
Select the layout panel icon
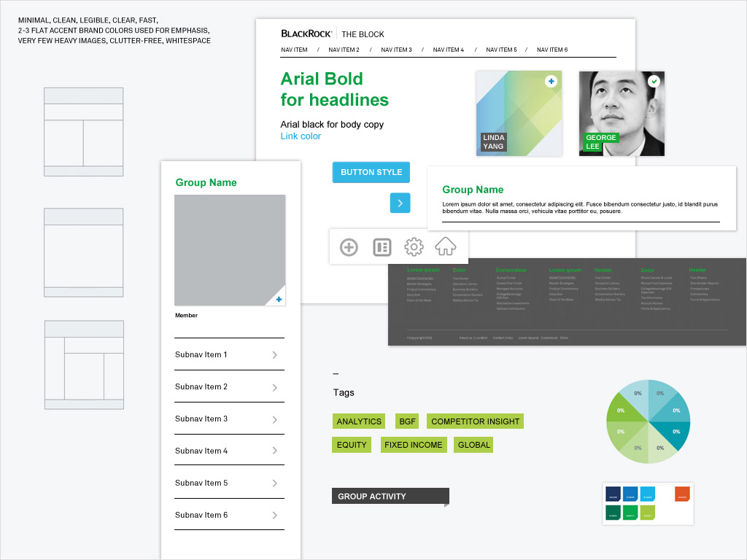382,247
